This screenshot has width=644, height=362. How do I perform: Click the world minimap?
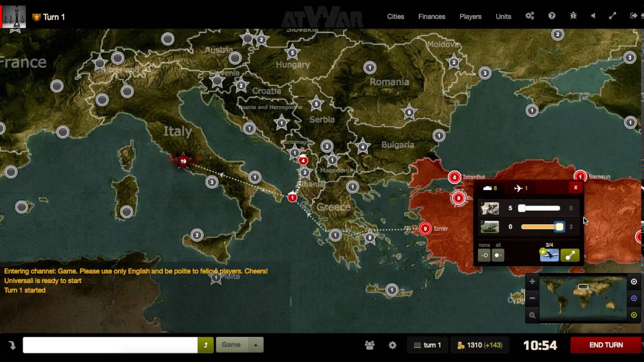tap(583, 298)
